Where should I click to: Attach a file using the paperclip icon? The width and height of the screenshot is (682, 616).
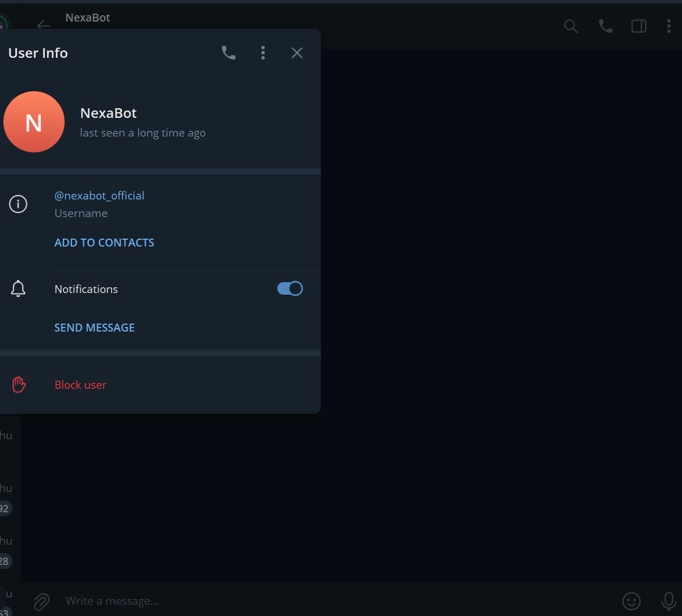coord(41,601)
